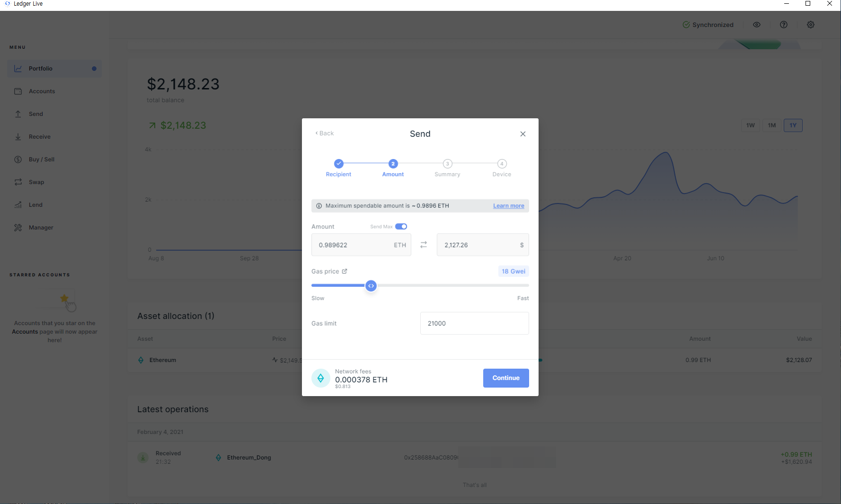The image size is (841, 504).
Task: Click the Buy / Sell dollar icon
Action: (18, 159)
